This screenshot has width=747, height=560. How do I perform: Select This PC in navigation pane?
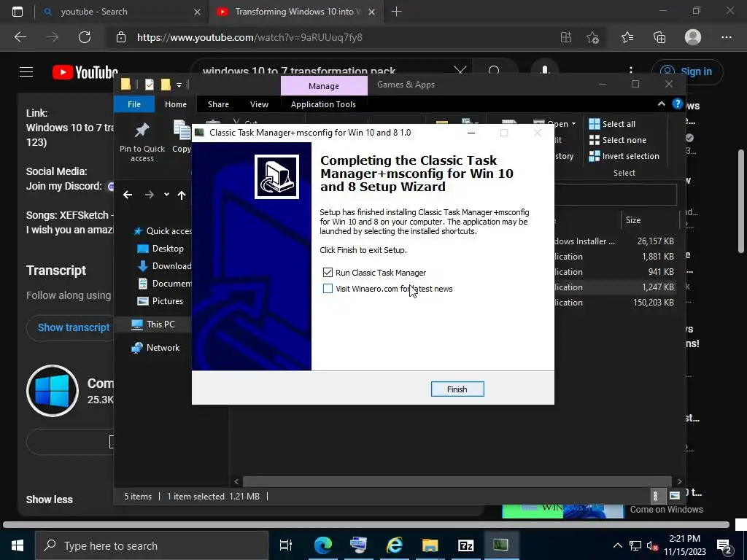[x=153, y=324]
